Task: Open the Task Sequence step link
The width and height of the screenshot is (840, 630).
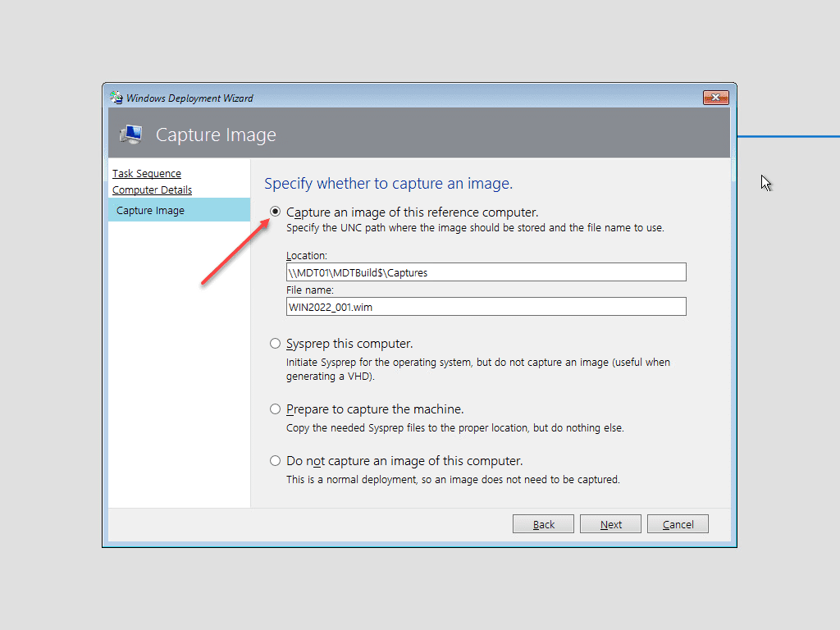Action: point(146,173)
